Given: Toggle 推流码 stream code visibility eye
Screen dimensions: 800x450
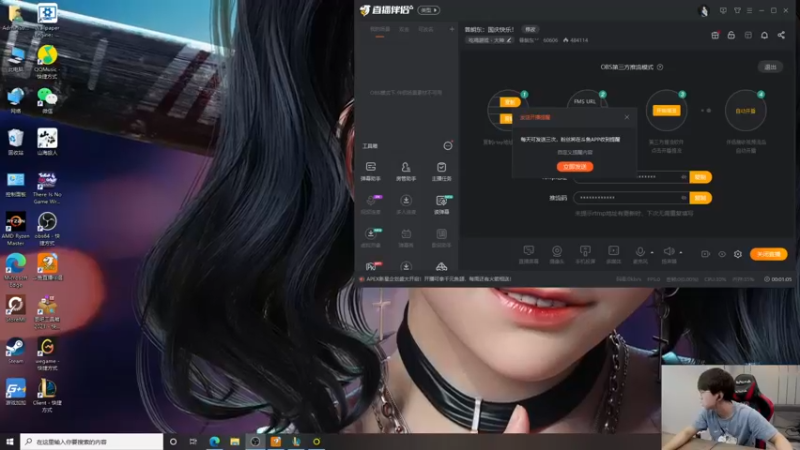Looking at the screenshot, I should (684, 198).
